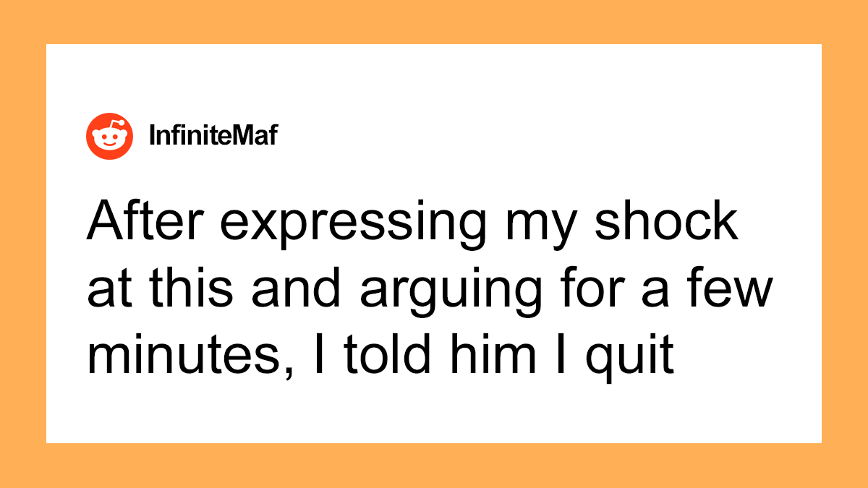
Task: Click the empty white area right of InfiniteMaf
Action: point(542,136)
